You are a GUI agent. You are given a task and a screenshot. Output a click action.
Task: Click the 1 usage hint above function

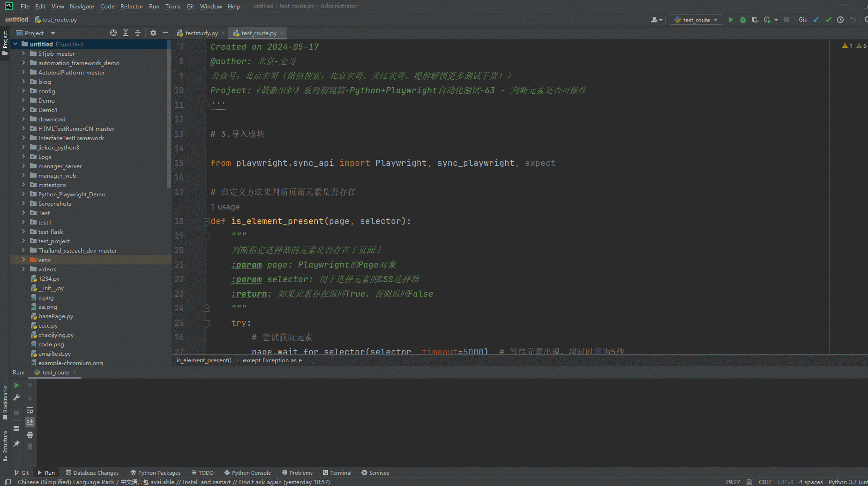pyautogui.click(x=225, y=207)
